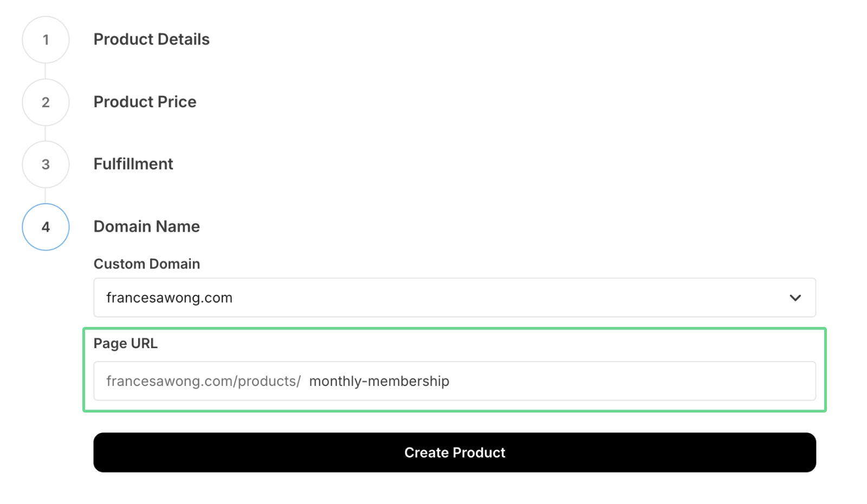Click the monthly-membership slug text

(379, 381)
